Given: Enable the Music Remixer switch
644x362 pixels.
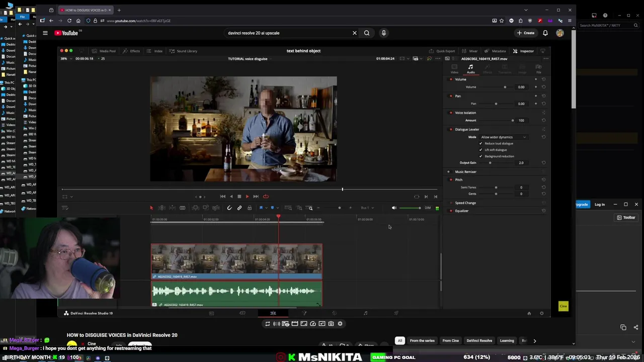Looking at the screenshot, I should click(449, 172).
